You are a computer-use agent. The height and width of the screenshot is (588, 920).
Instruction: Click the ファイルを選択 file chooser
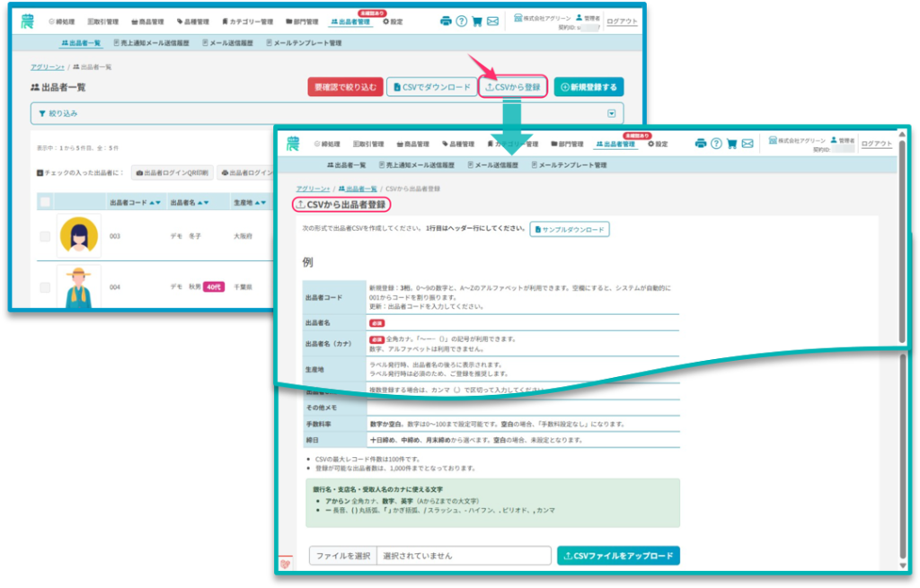[x=342, y=556]
